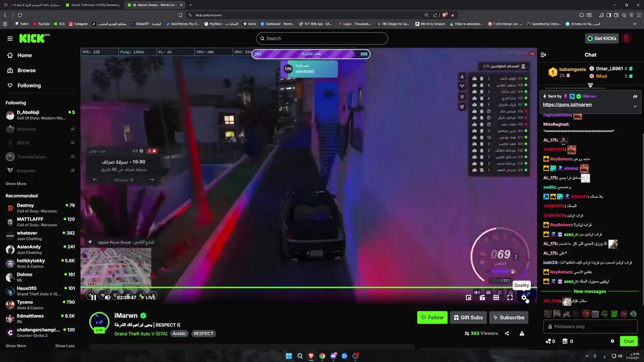
Task: Open the Nightbot bookmark
Action: [x=221, y=24]
